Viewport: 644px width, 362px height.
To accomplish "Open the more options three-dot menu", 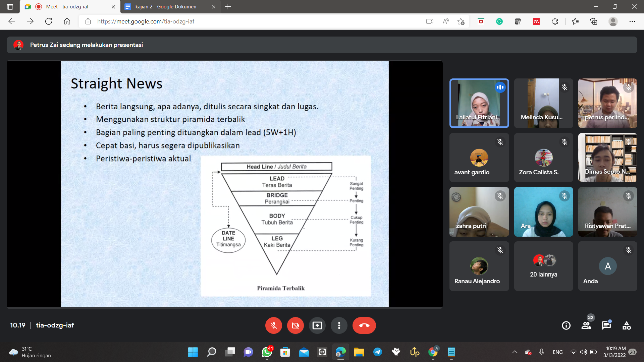I will coord(339,325).
